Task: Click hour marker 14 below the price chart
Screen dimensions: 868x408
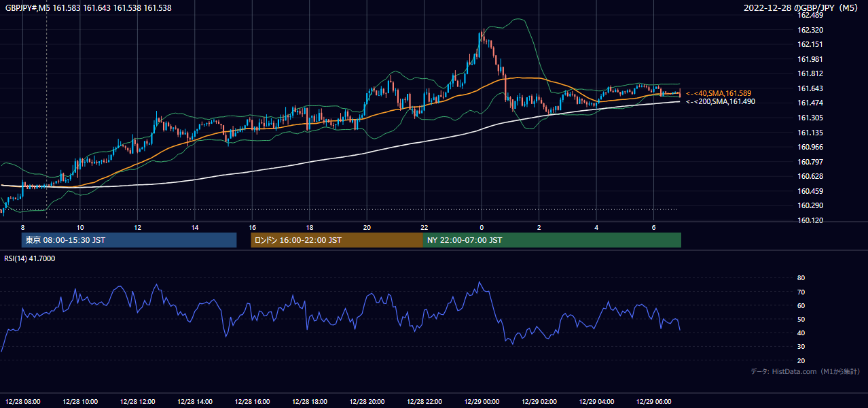Action: (194, 227)
